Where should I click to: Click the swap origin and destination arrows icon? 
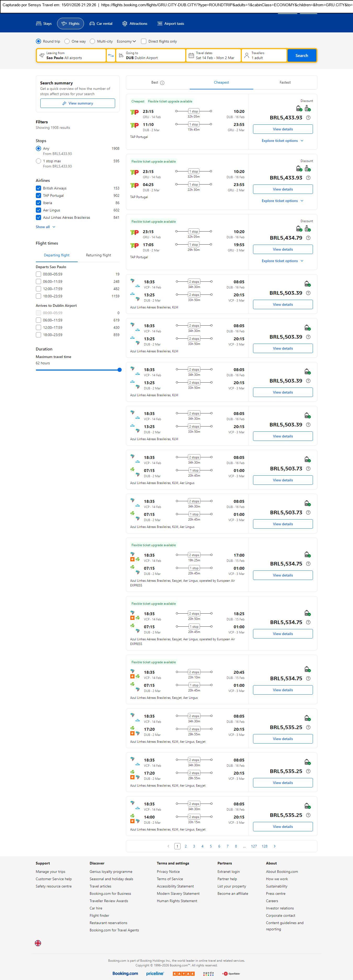(111, 56)
